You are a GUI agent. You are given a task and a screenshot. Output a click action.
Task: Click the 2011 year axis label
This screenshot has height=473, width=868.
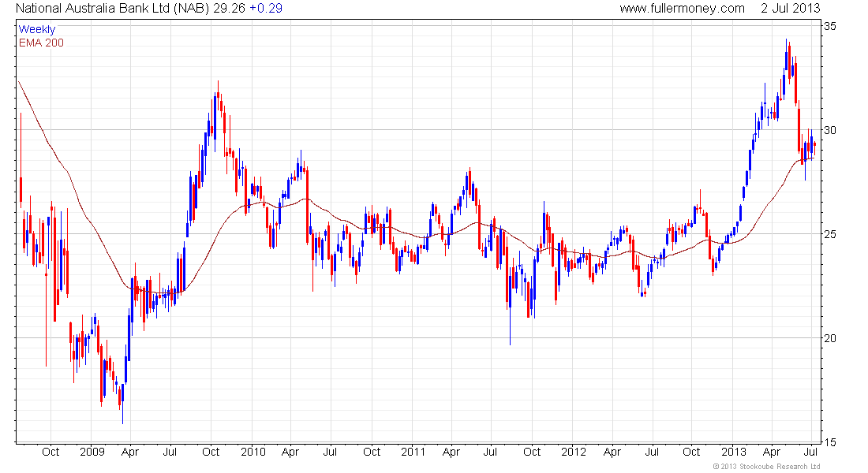[x=413, y=452]
